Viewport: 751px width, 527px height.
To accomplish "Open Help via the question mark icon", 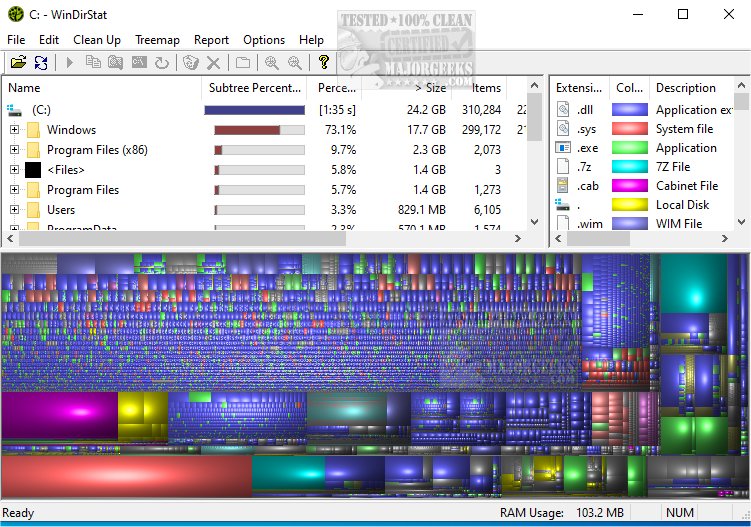I will pos(323,62).
